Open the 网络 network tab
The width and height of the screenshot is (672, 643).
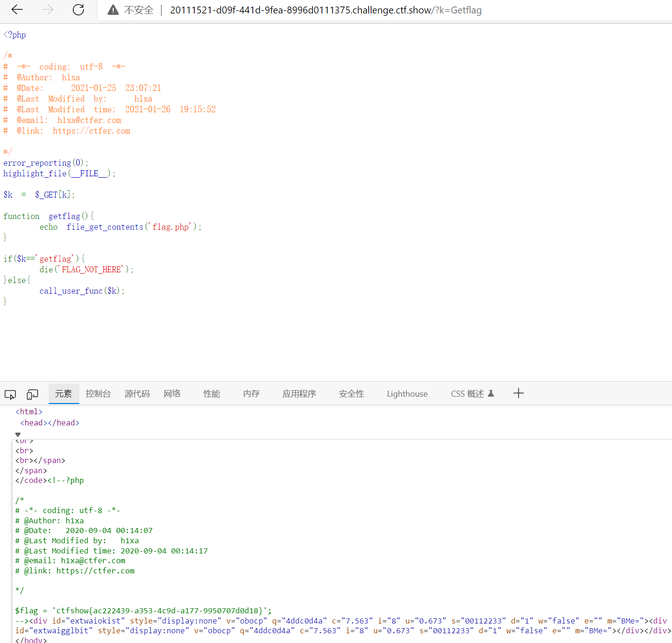click(x=172, y=394)
